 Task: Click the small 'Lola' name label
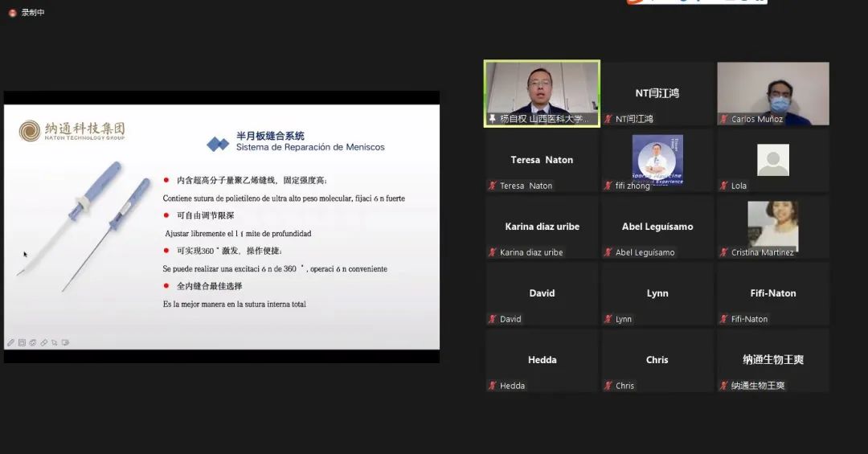739,186
